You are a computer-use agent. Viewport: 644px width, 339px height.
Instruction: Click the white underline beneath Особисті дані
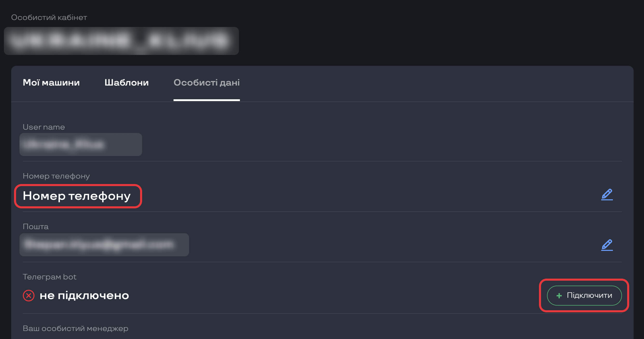point(206,100)
